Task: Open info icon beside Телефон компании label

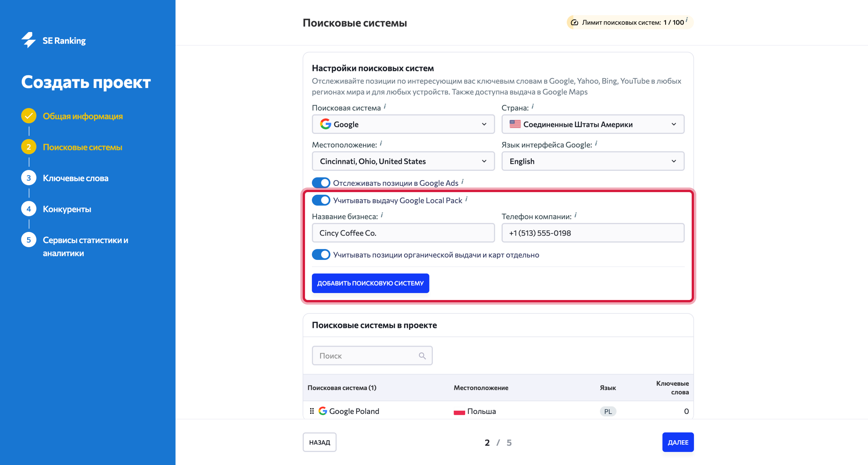Action: click(575, 215)
